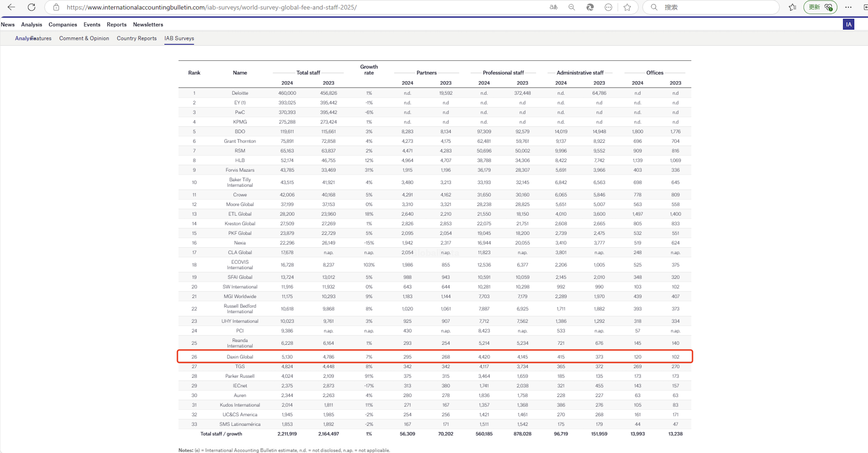Open the Newsletters menu item
Screen dimensions: 868x453
point(148,25)
